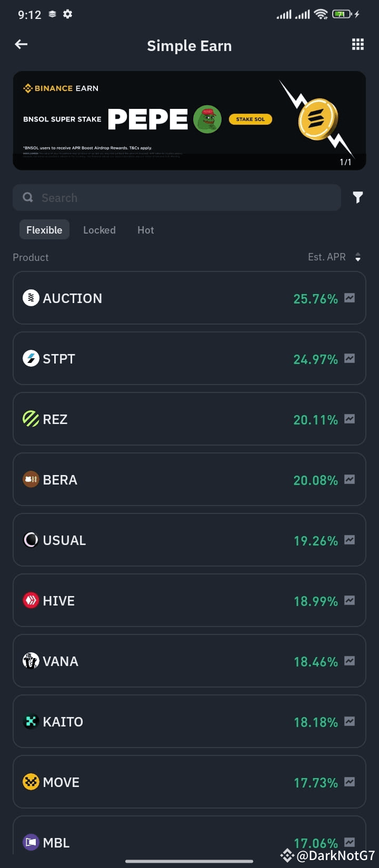This screenshot has width=379, height=868.
Task: Tap the back arrow icon
Action: click(21, 45)
